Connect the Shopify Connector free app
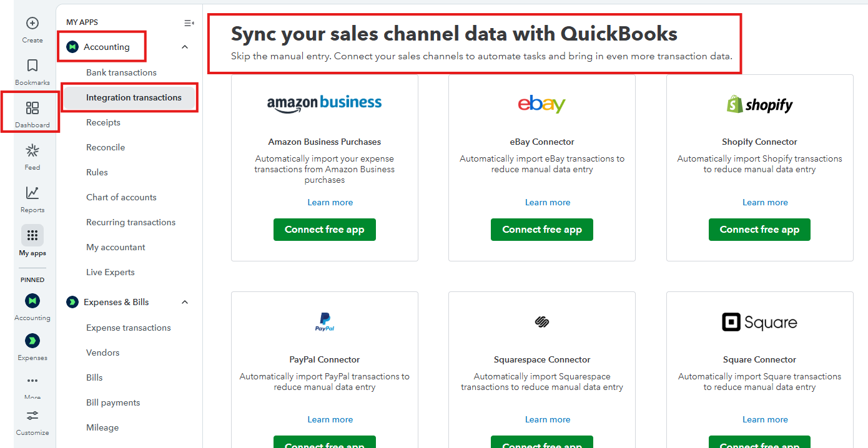The width and height of the screenshot is (868, 448). [x=759, y=230]
